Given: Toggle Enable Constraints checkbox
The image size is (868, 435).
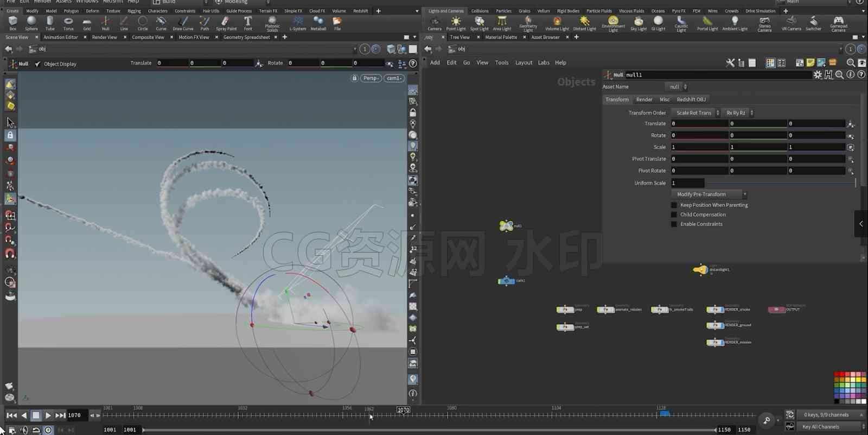Looking at the screenshot, I should point(674,224).
